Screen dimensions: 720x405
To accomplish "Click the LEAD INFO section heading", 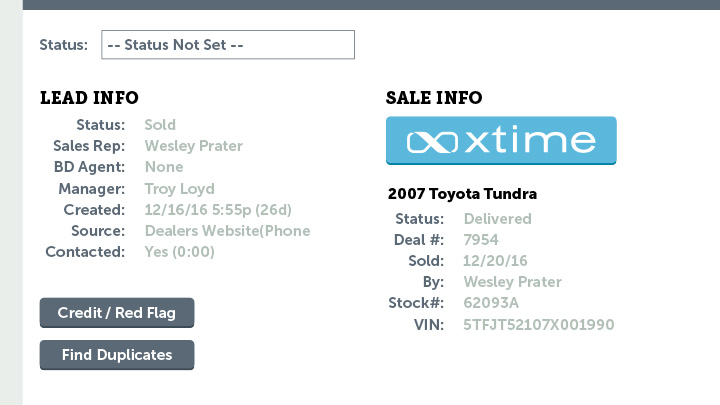I will click(x=90, y=98).
